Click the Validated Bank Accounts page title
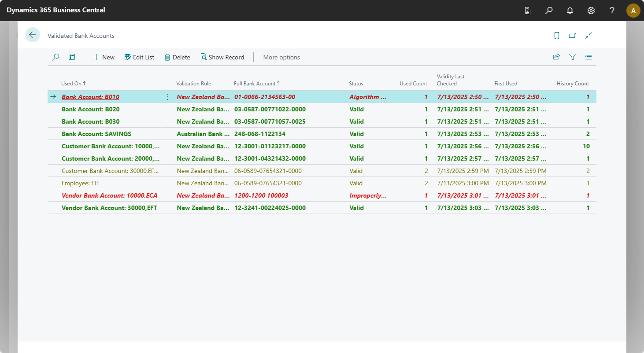644x353 pixels. pyautogui.click(x=81, y=36)
